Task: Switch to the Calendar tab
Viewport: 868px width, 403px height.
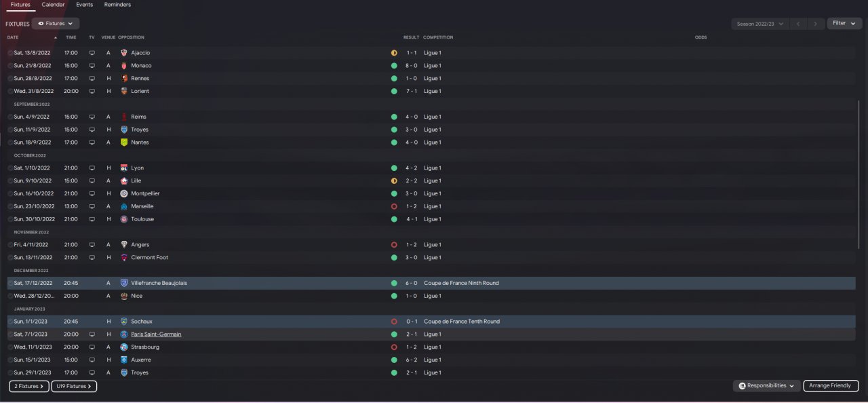Action: pos(54,5)
